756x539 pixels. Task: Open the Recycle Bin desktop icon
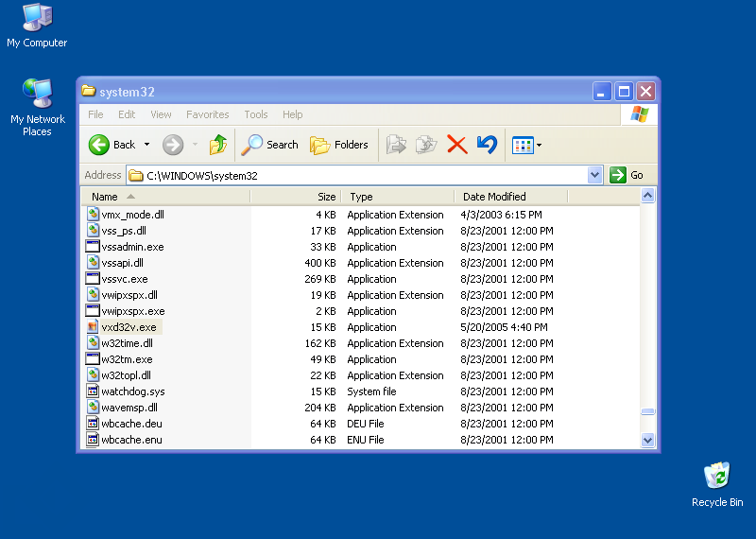pos(717,484)
